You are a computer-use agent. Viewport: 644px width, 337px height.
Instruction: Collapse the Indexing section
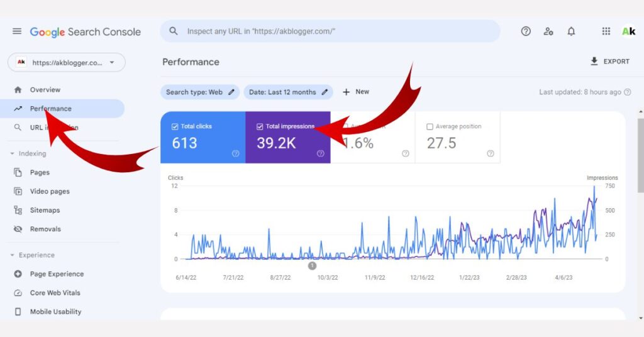(x=13, y=153)
